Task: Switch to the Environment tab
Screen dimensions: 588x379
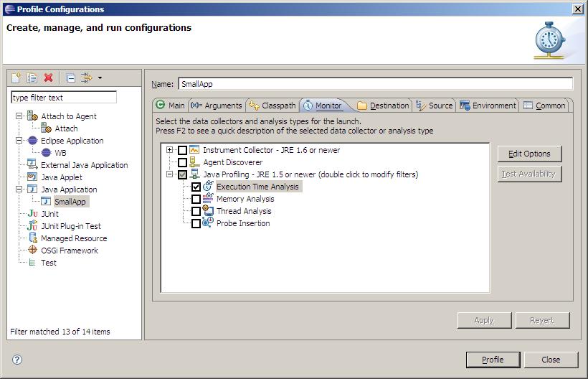Action: 488,106
